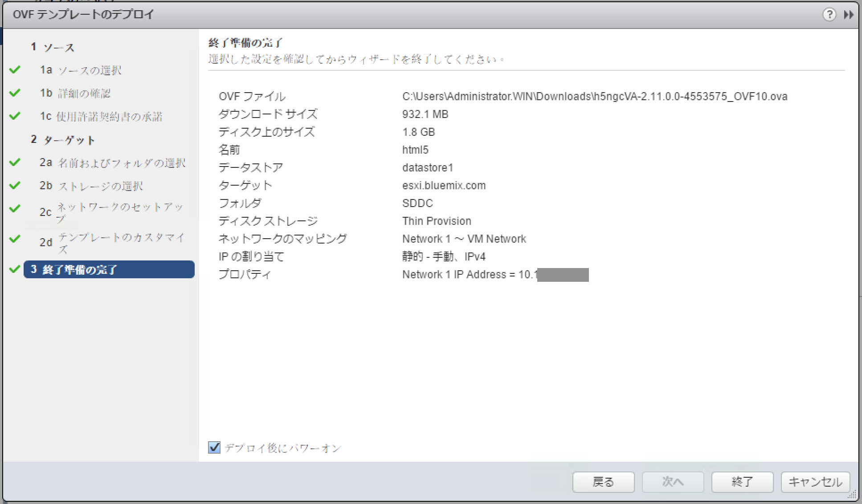Screen dimensions: 862x504
Task: Click the checkmark beside 終了準備の完了
Action: (15, 269)
